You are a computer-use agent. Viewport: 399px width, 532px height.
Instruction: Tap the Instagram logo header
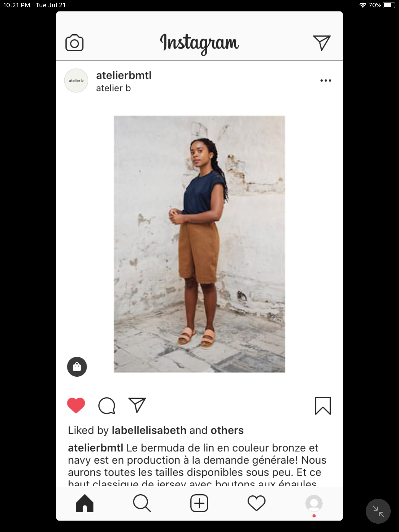199,43
